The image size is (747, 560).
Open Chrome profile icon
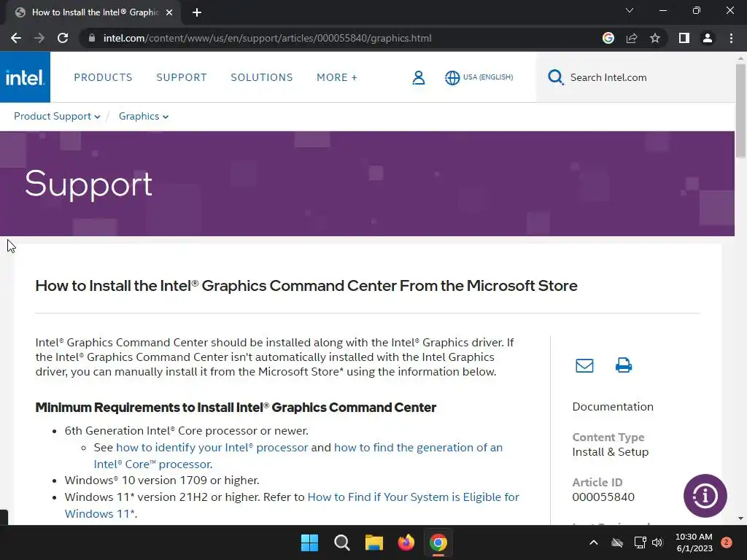coord(708,38)
